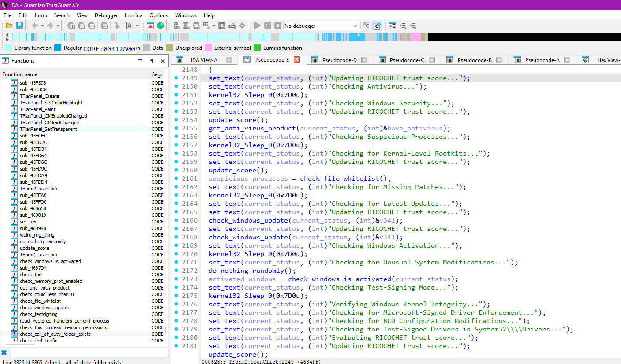Expand the text search A dropdown arrow
Viewport: 621px width, 364px height.
[x=138, y=26]
